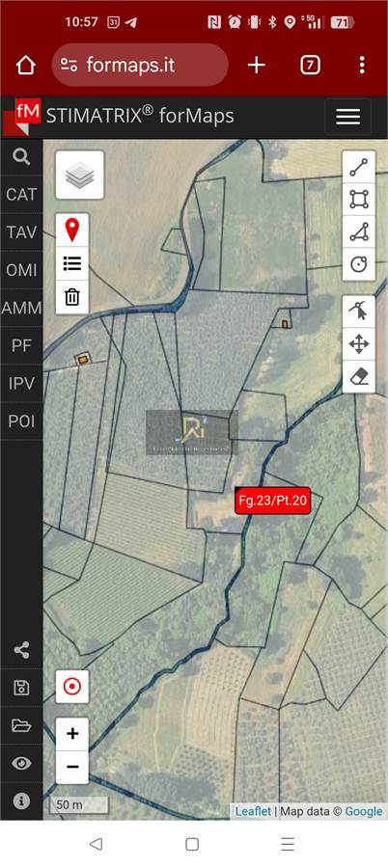Open the hamburger navigation menu
The image size is (388, 868).
348,117
